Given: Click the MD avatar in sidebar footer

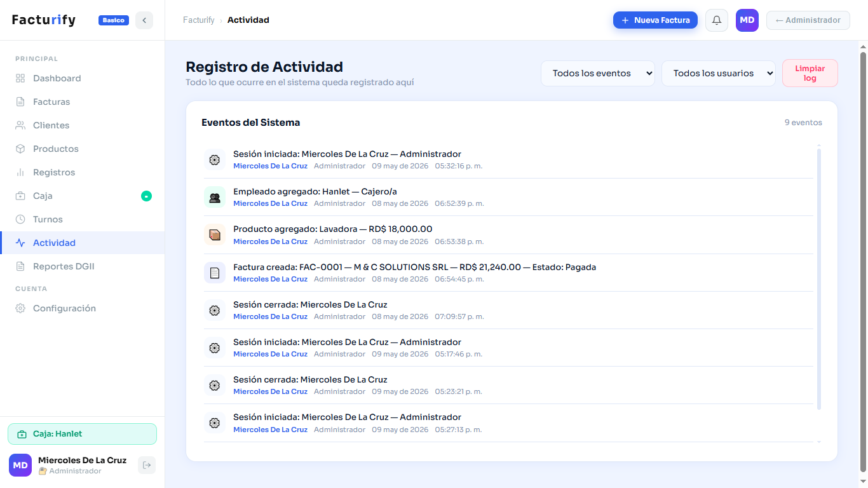Looking at the screenshot, I should pyautogui.click(x=20, y=465).
